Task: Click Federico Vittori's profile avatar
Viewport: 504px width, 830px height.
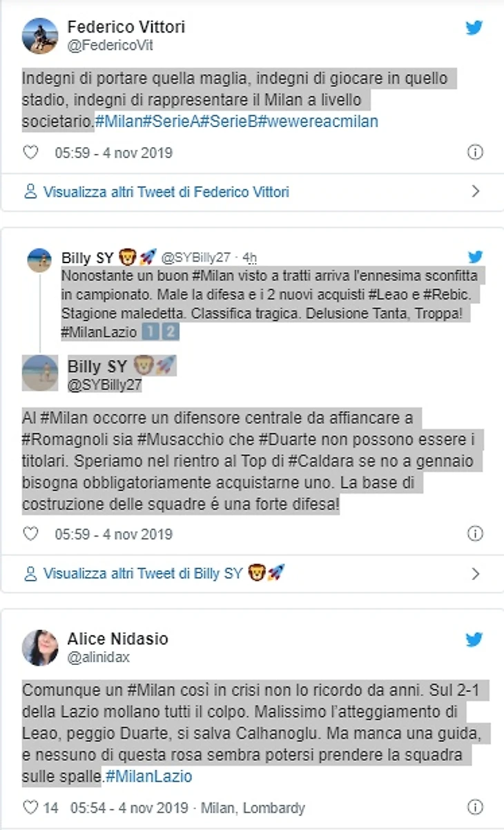Action: pyautogui.click(x=40, y=36)
